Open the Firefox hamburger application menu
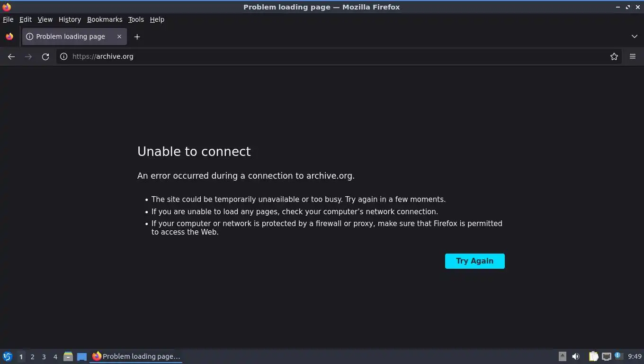644x364 pixels. point(633,56)
